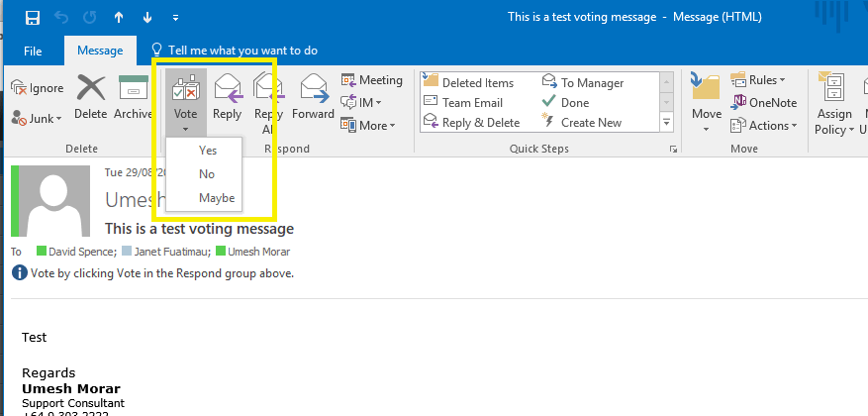Image resolution: width=868 pixels, height=416 pixels.
Task: Open the Vote button in Respond group
Action: [x=185, y=102]
